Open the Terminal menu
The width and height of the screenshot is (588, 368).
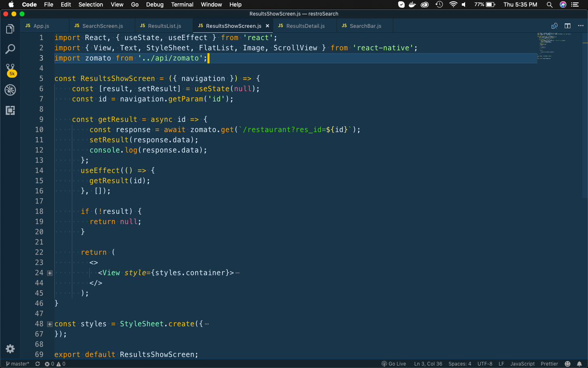[182, 4]
